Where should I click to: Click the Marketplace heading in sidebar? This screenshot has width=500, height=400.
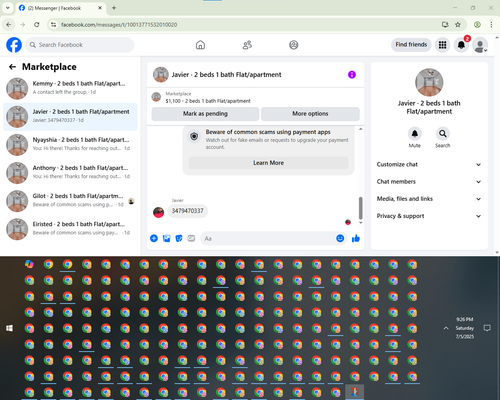tap(49, 67)
